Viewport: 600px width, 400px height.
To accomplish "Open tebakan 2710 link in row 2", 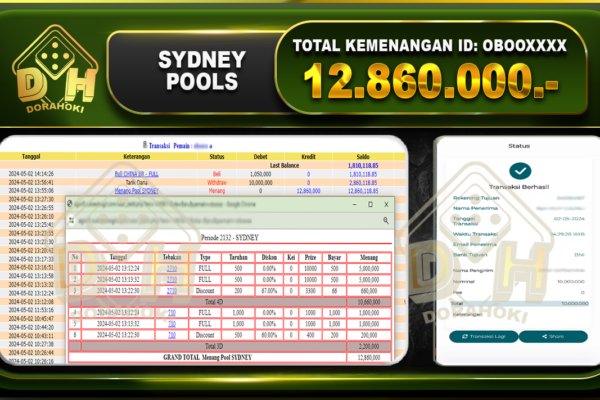I will [x=172, y=280].
